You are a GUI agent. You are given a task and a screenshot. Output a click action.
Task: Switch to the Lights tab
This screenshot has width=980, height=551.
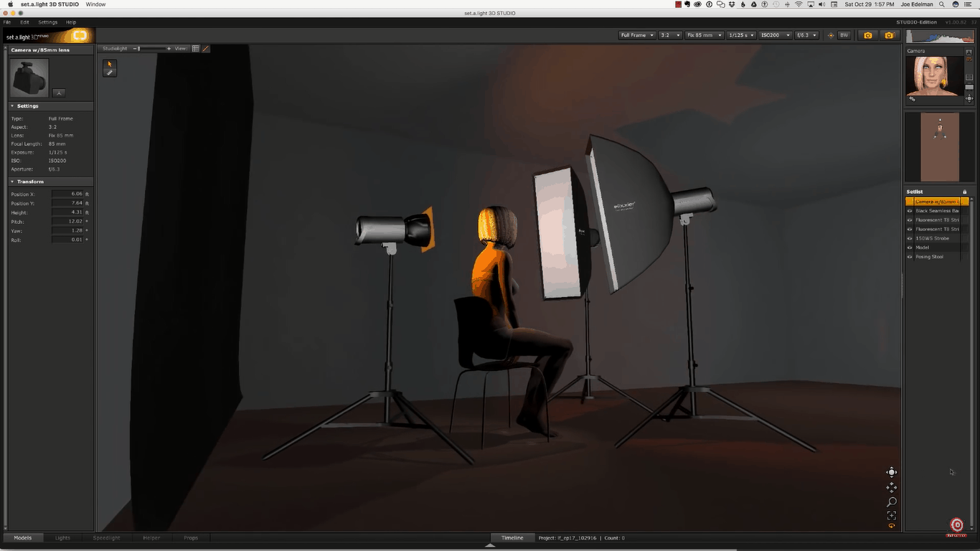(x=63, y=537)
